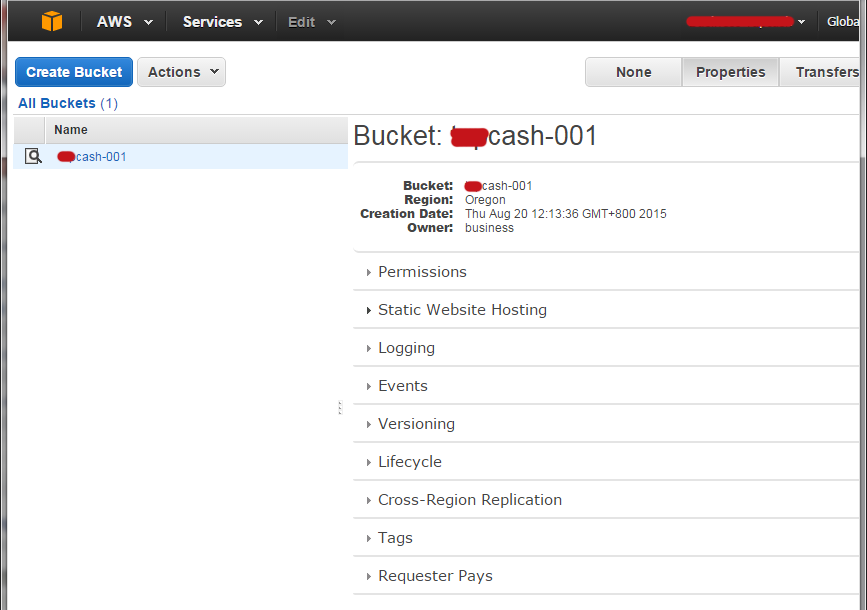Click the AWS orange cube logo

(52, 22)
